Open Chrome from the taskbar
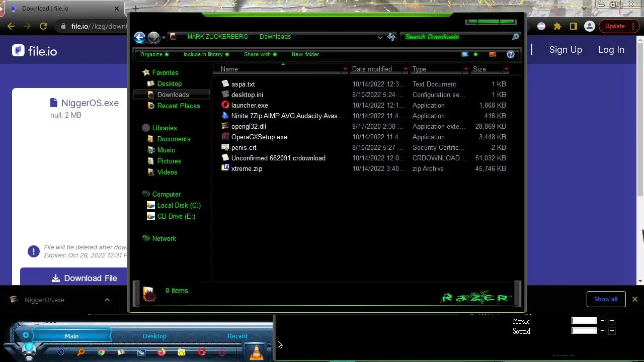The width and height of the screenshot is (644, 362). tap(101, 352)
